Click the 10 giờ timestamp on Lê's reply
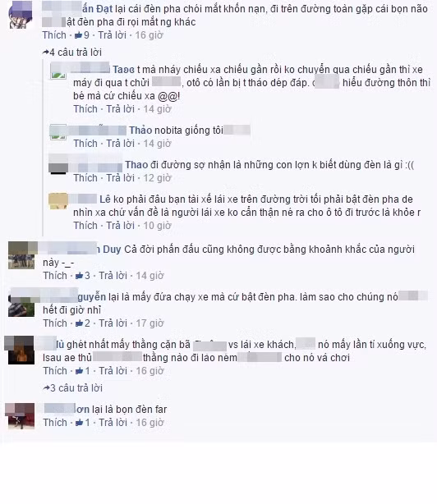437x504 pixels. click(x=157, y=226)
